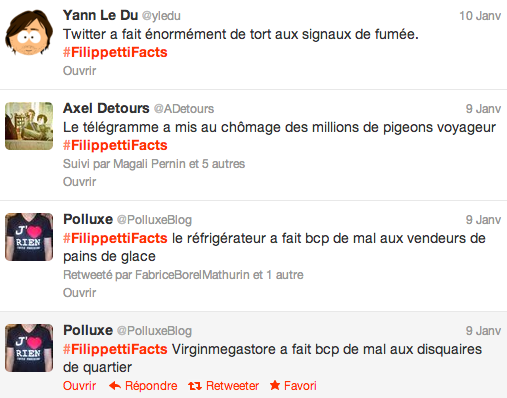Click Polluxe avatar on refrigerator tweet
This screenshot has height=398, width=507.
coord(29,237)
